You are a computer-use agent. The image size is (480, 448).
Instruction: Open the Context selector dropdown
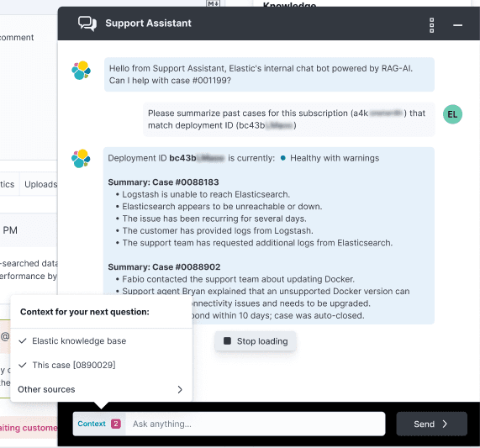(99, 424)
